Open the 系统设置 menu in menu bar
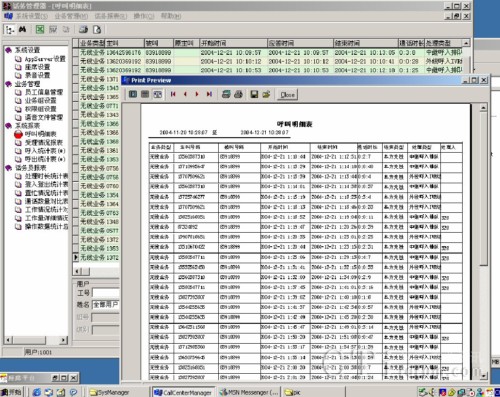Screen dimensions: 500x397 (32, 16)
